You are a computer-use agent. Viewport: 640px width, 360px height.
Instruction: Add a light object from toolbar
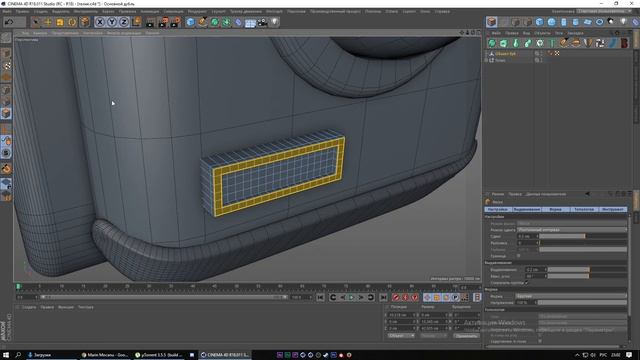point(275,22)
